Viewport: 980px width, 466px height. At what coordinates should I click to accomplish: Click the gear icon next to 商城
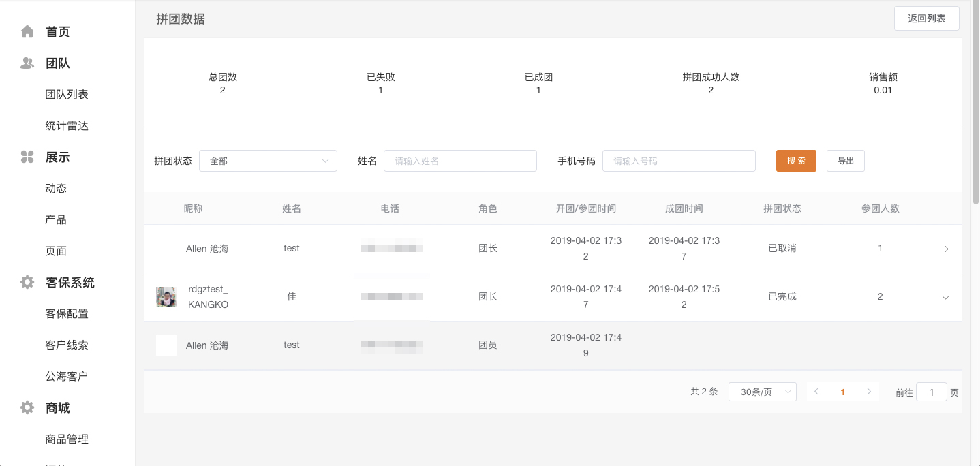coord(27,407)
